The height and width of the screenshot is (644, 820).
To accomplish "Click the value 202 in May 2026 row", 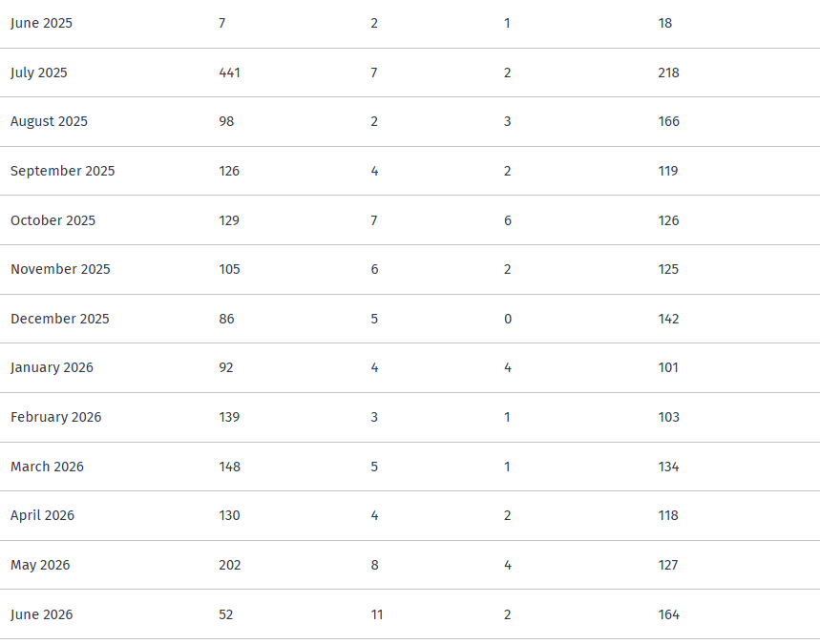I will point(229,565).
